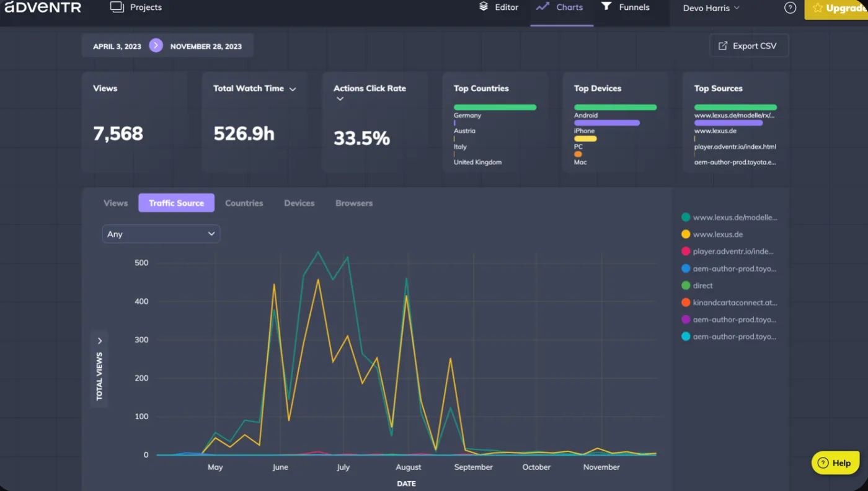Click the purple date range arrow icon
This screenshot has width=868, height=491.
pos(156,45)
